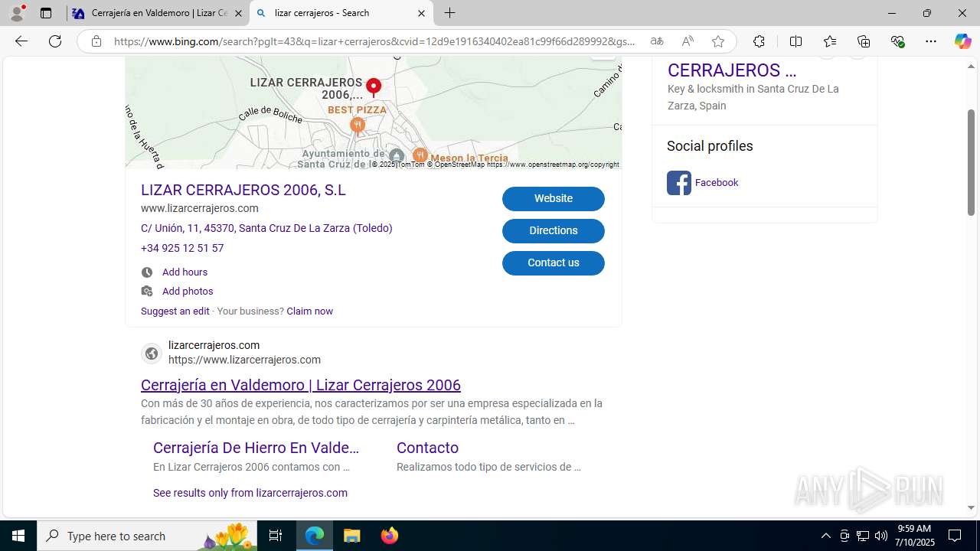Click Meson la Tercia map marker
The image size is (980, 551).
click(420, 157)
